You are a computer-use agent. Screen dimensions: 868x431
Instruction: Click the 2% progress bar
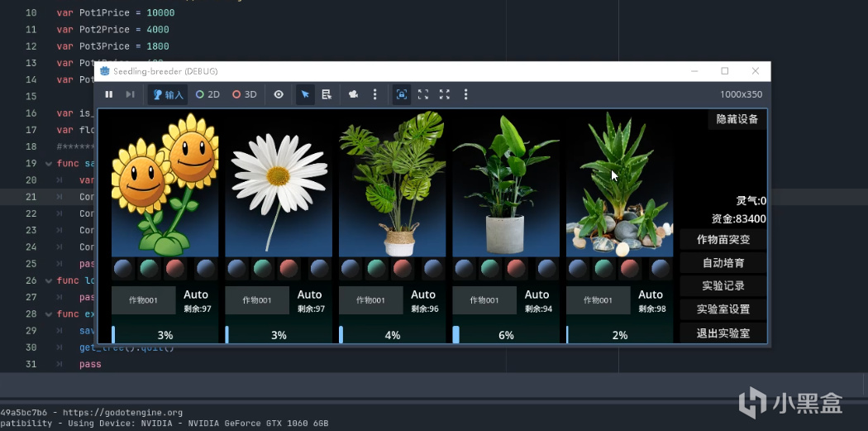[619, 334]
